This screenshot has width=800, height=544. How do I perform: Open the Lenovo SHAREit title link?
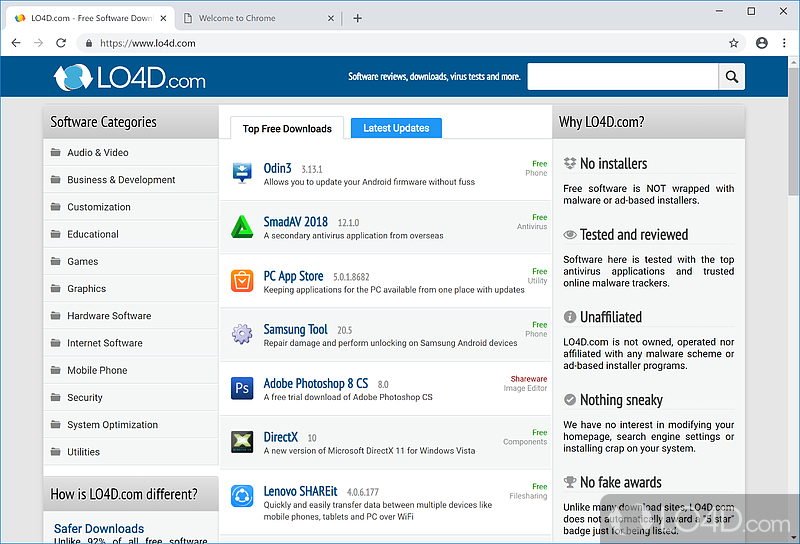coord(300,491)
